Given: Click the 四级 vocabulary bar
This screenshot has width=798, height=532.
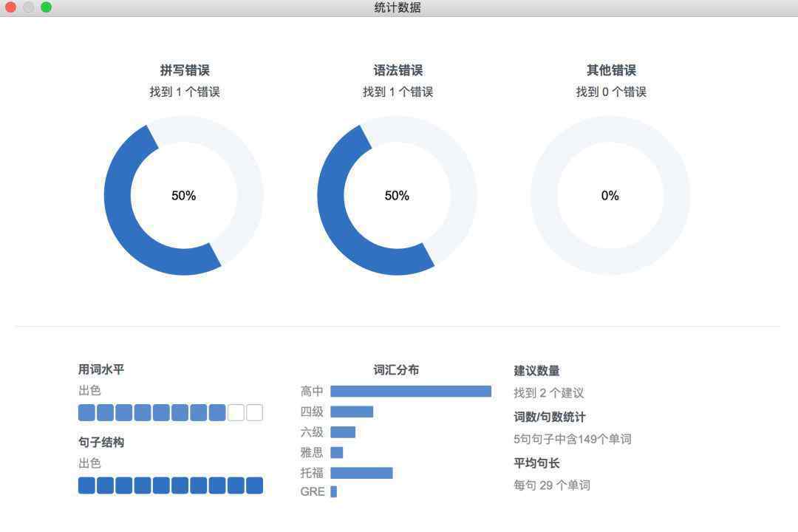Looking at the screenshot, I should 352,412.
